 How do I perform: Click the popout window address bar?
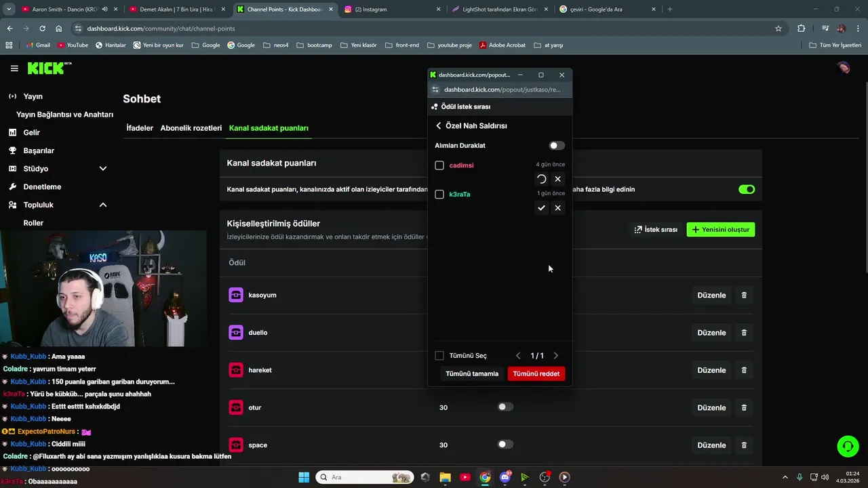[502, 89]
